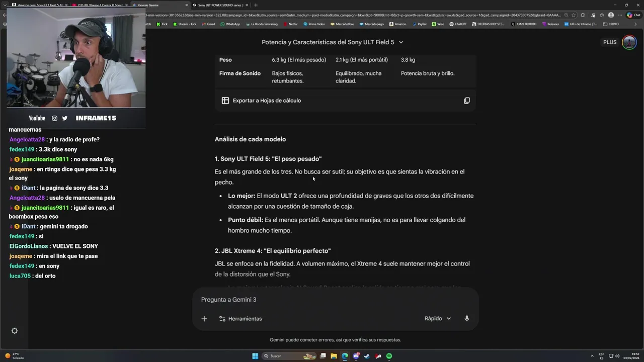Viewport: 644px width, 362px height.
Task: Open a new browser tab with plus button
Action: (256, 5)
